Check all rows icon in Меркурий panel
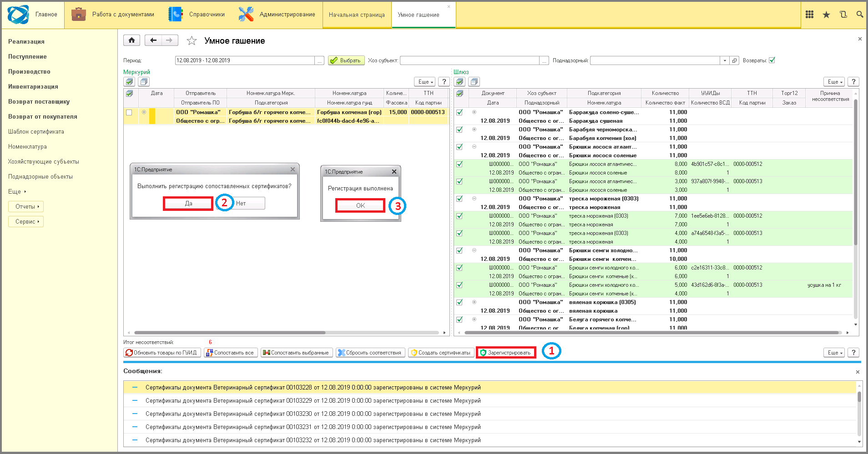This screenshot has height=454, width=868. click(x=129, y=82)
